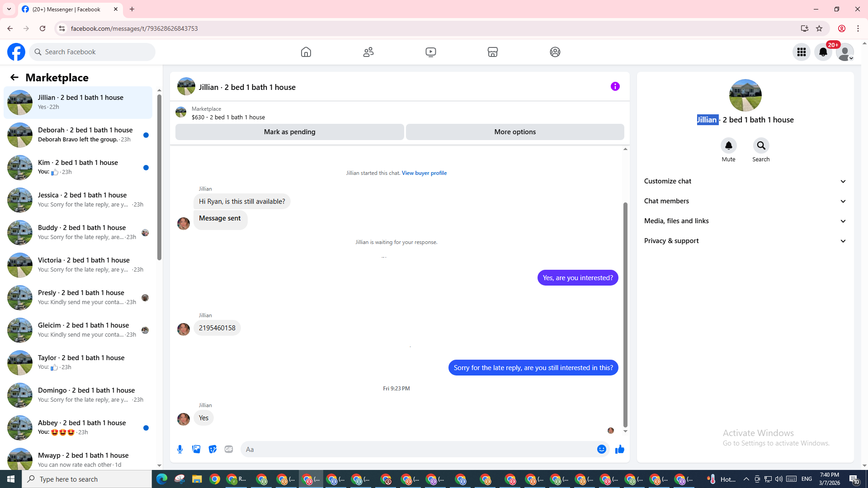Reload the page
868x488 pixels.
point(42,28)
